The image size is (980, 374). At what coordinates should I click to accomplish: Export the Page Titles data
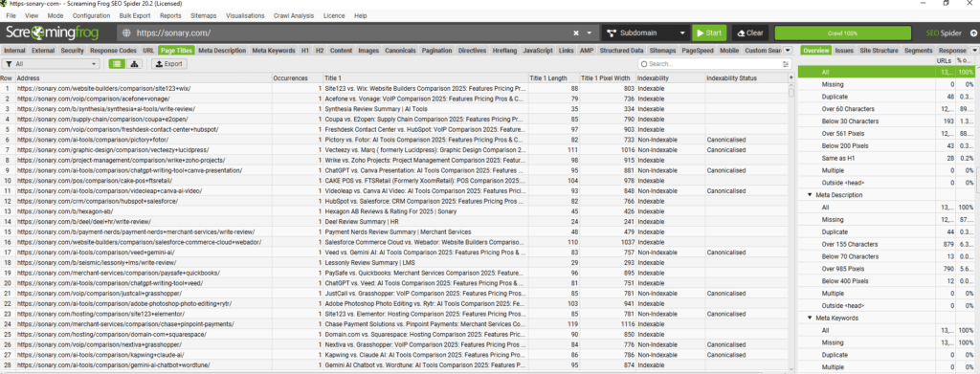point(168,64)
